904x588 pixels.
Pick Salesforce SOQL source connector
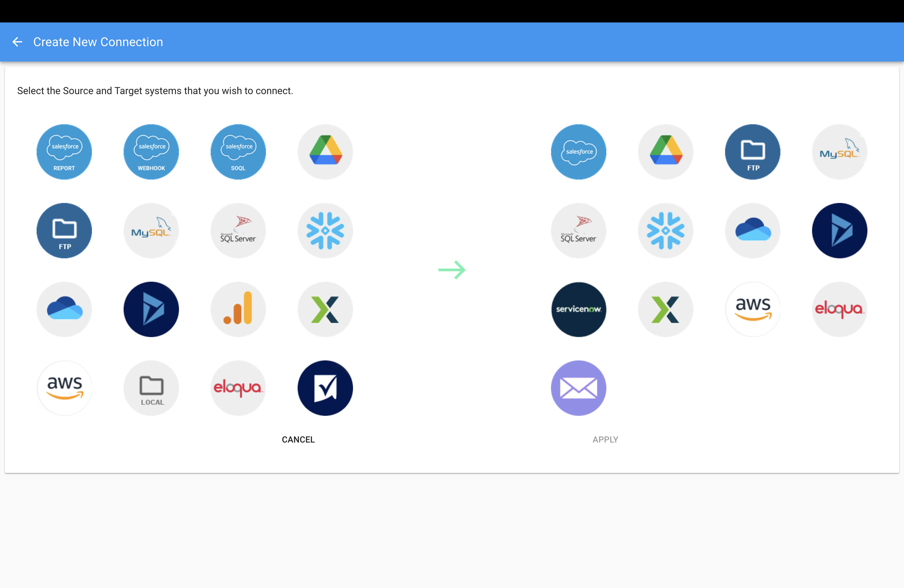(238, 152)
